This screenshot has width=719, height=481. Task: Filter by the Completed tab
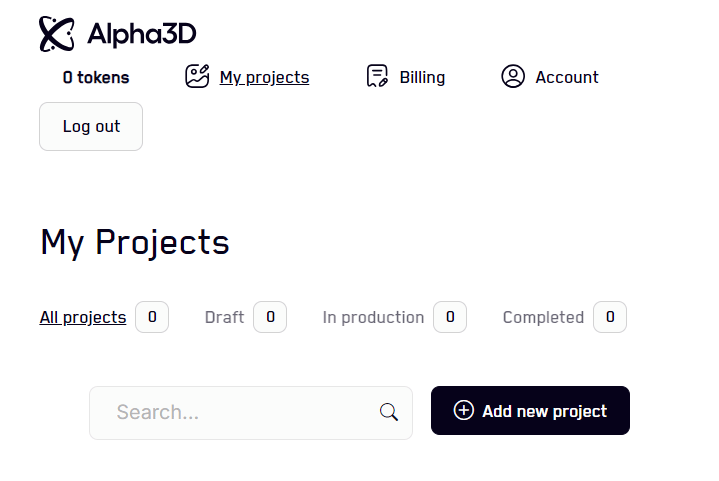pyautogui.click(x=543, y=317)
